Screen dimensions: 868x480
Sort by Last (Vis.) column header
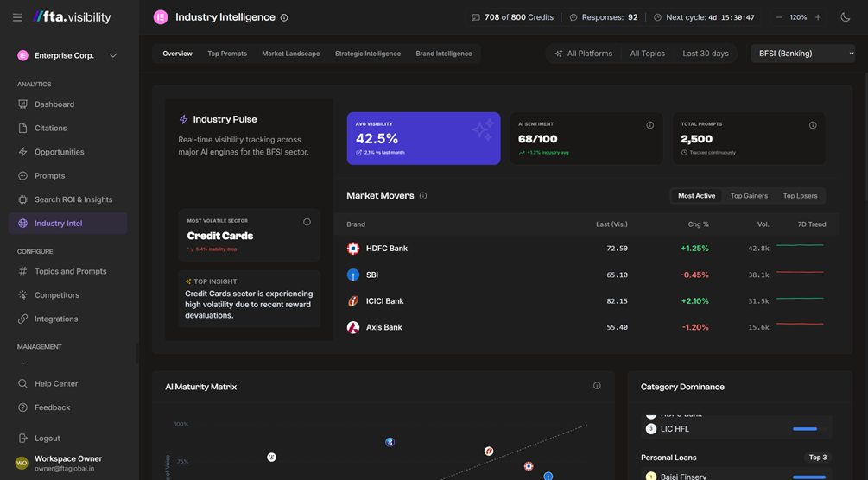point(611,224)
